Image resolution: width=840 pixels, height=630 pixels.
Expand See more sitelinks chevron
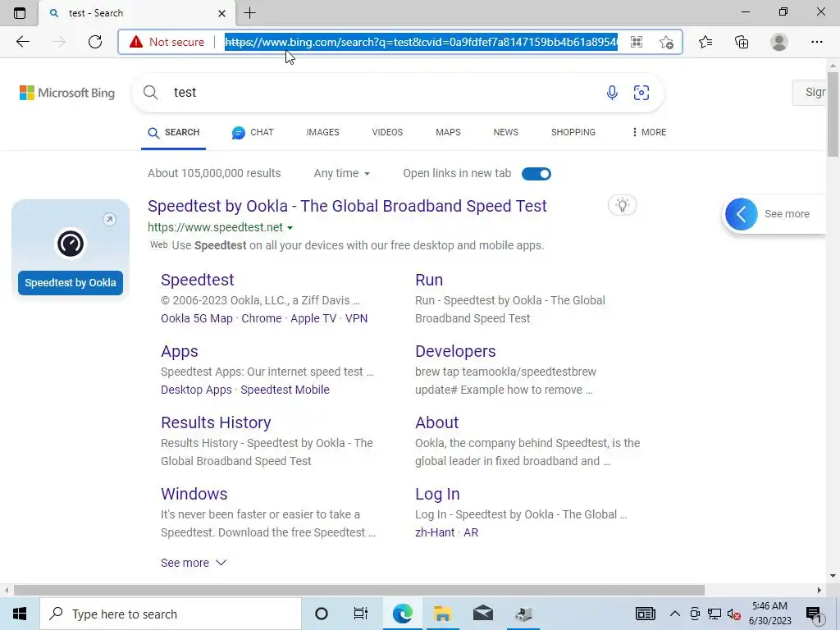click(x=221, y=563)
